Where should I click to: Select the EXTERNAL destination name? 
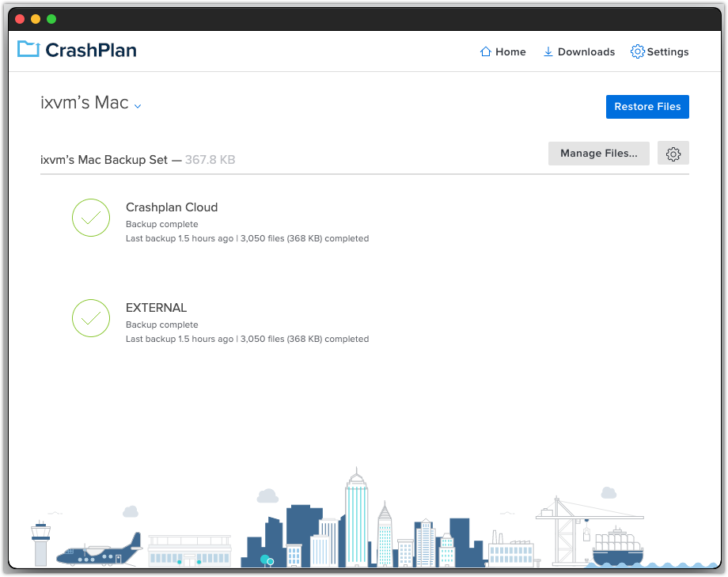tap(157, 308)
